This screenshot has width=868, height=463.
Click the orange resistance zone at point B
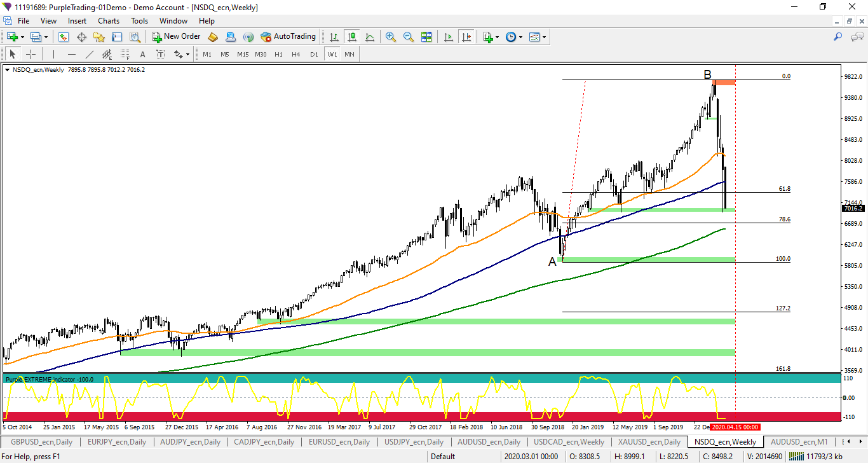tap(724, 82)
